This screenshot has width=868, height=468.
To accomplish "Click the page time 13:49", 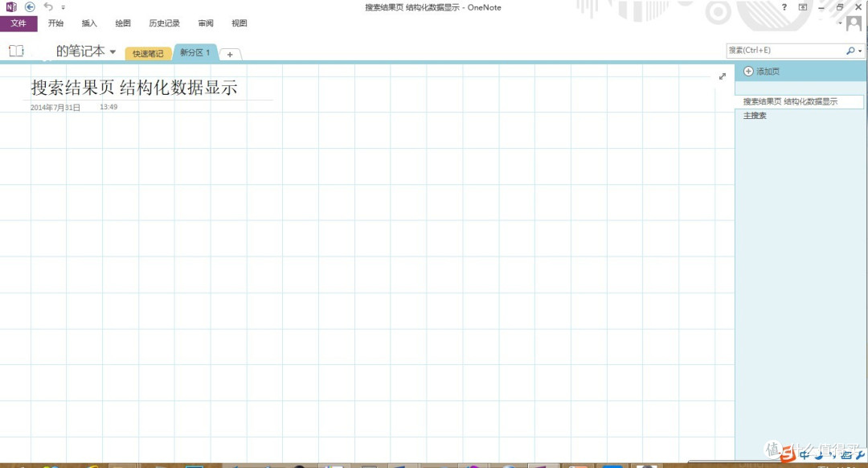I will coord(108,107).
